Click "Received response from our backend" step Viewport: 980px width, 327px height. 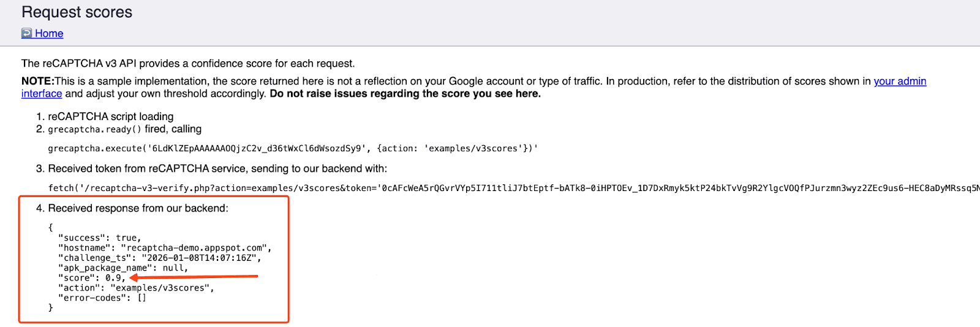tap(138, 208)
